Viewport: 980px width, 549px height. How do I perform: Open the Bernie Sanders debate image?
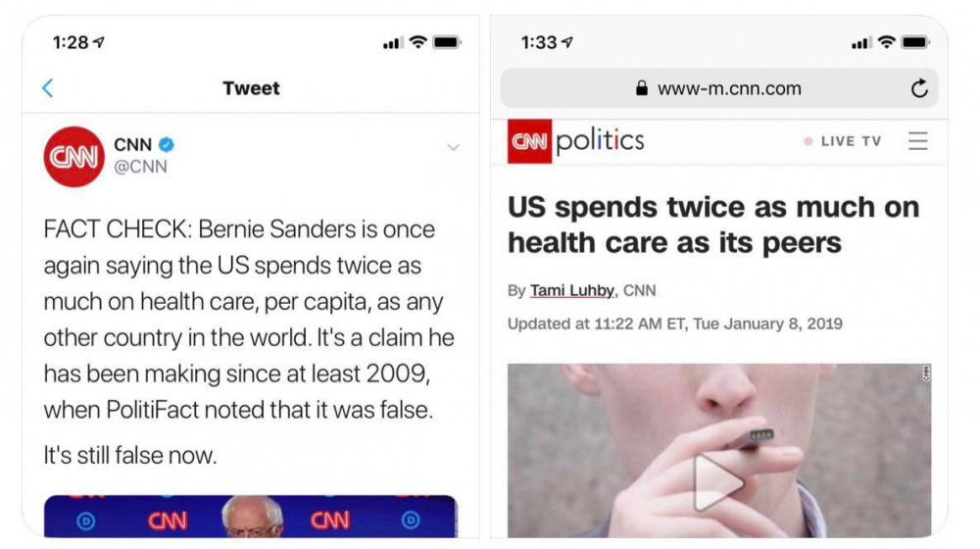(x=251, y=517)
